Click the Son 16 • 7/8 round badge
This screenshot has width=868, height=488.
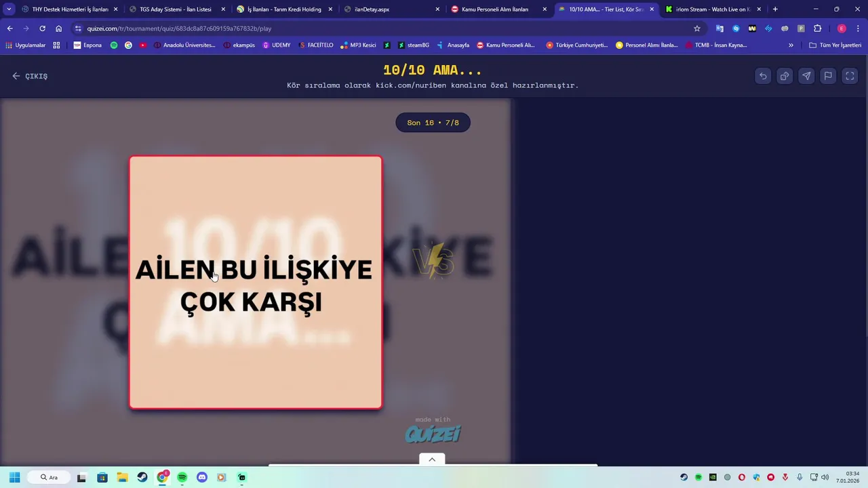(x=433, y=123)
